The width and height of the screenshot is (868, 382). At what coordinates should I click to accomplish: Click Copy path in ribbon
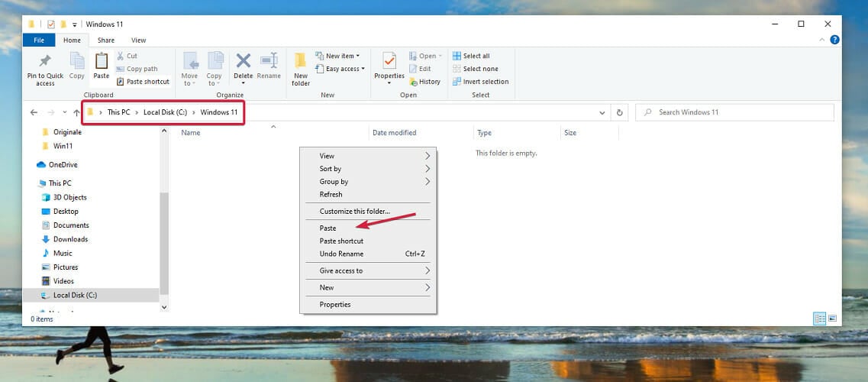coord(137,69)
